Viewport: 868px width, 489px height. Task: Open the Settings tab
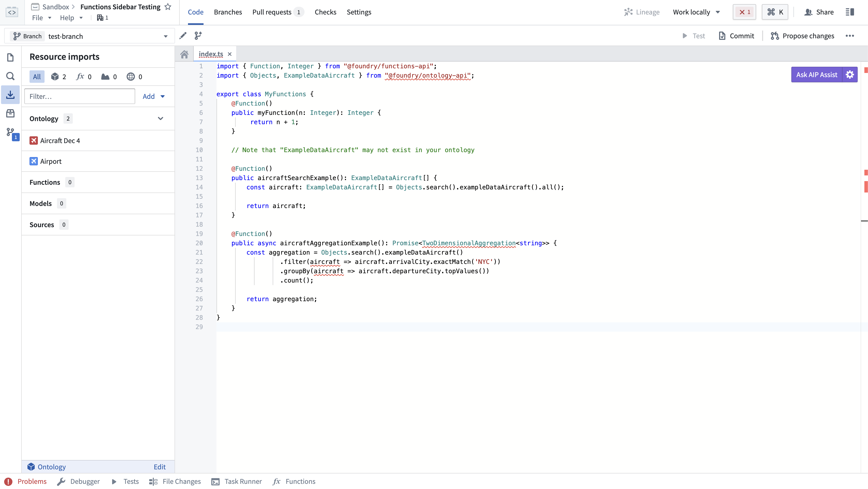359,12
